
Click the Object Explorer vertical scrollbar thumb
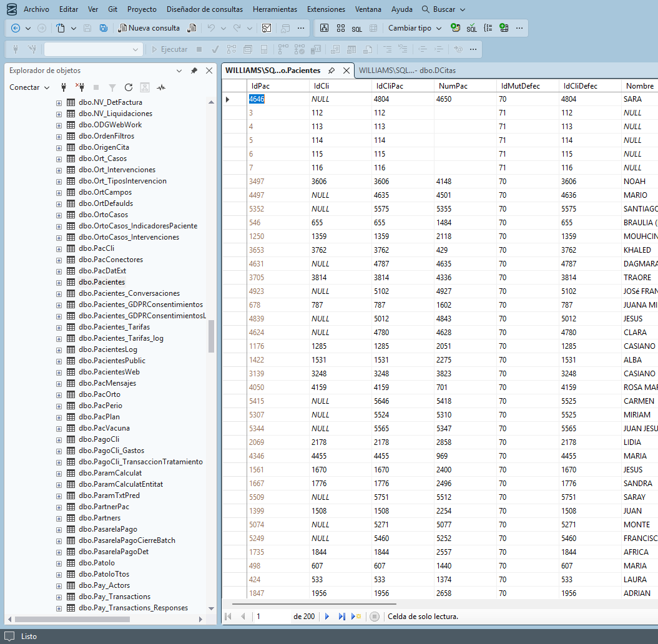click(211, 336)
